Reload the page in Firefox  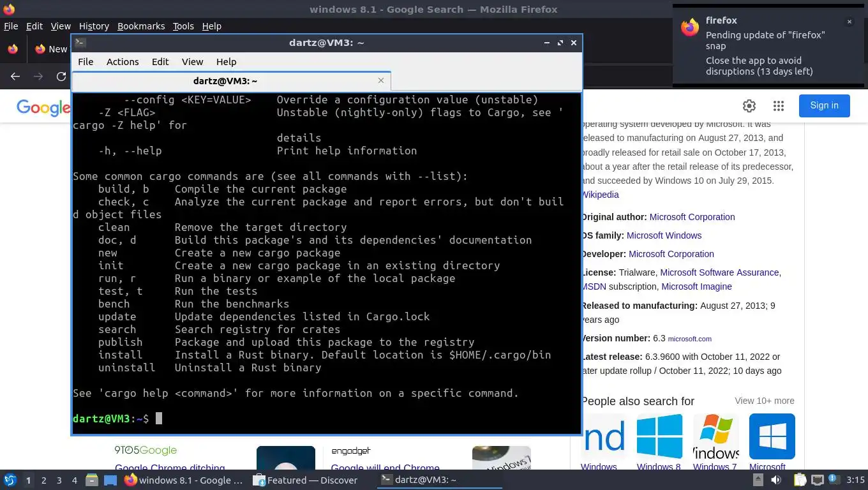pos(61,77)
